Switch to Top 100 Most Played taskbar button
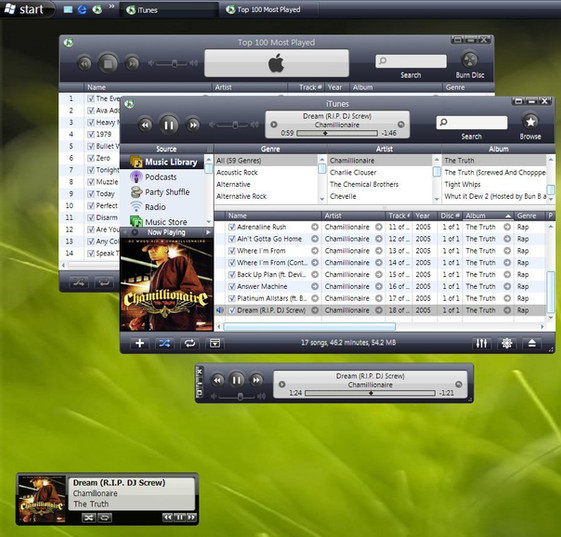This screenshot has width=561, height=537. click(x=269, y=10)
